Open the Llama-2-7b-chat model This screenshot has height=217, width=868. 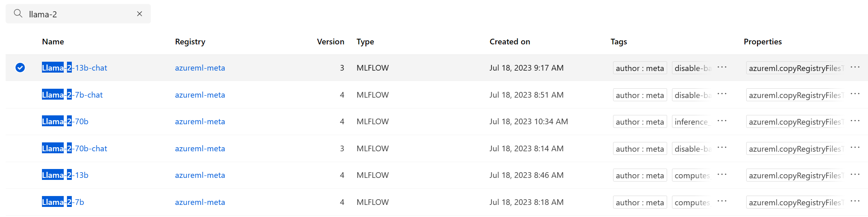(72, 95)
